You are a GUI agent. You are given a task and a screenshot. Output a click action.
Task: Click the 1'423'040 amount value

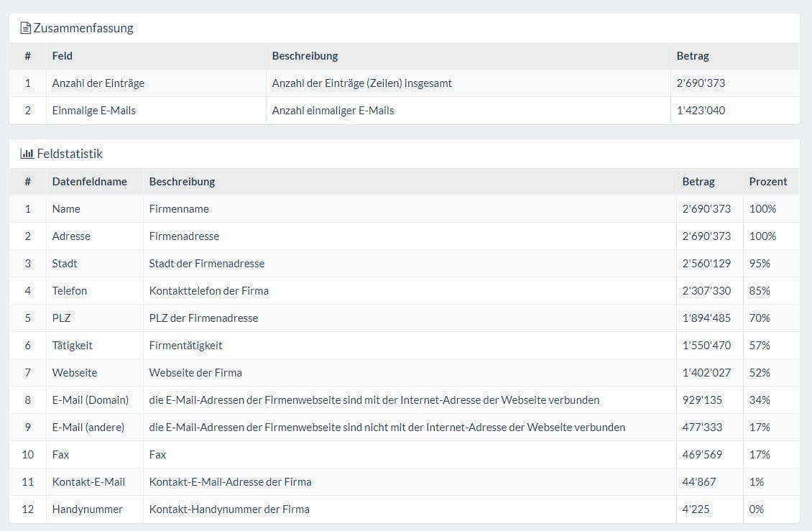[701, 111]
